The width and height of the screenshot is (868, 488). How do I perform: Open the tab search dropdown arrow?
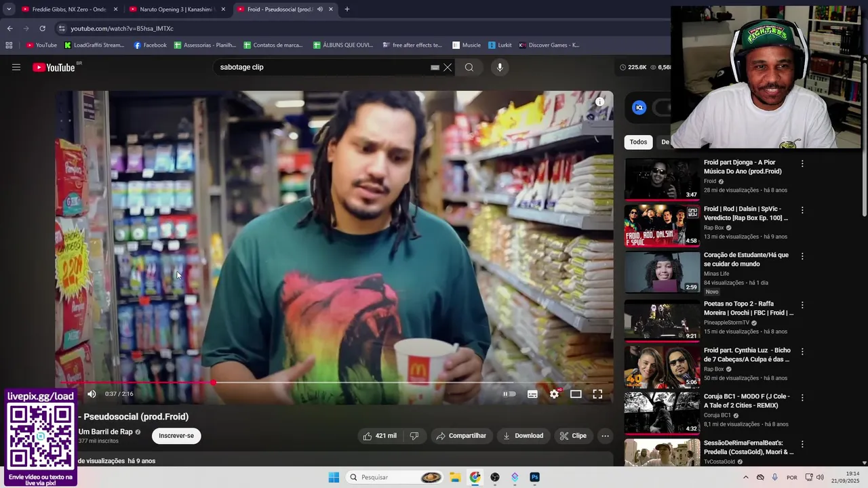pyautogui.click(x=9, y=9)
